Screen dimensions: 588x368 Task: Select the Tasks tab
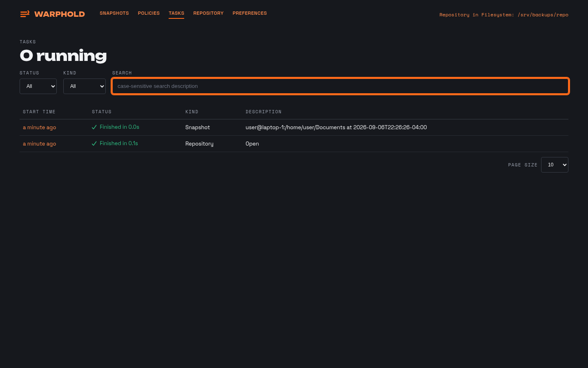click(176, 13)
